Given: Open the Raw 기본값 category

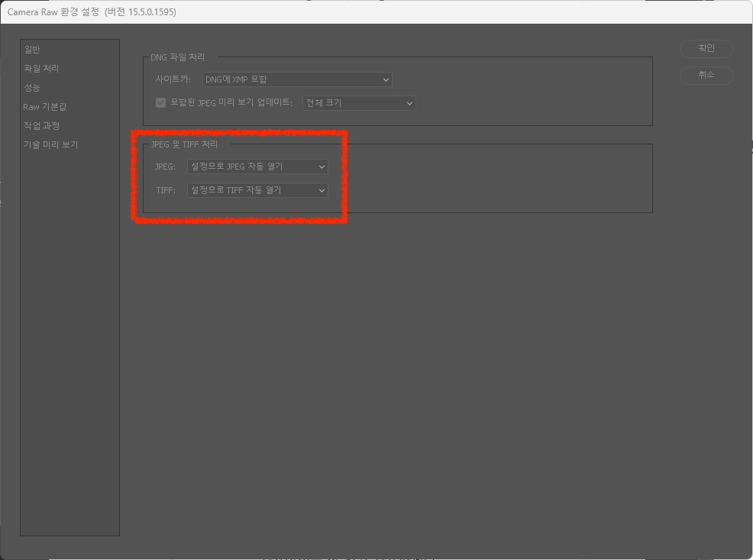Looking at the screenshot, I should click(x=45, y=107).
